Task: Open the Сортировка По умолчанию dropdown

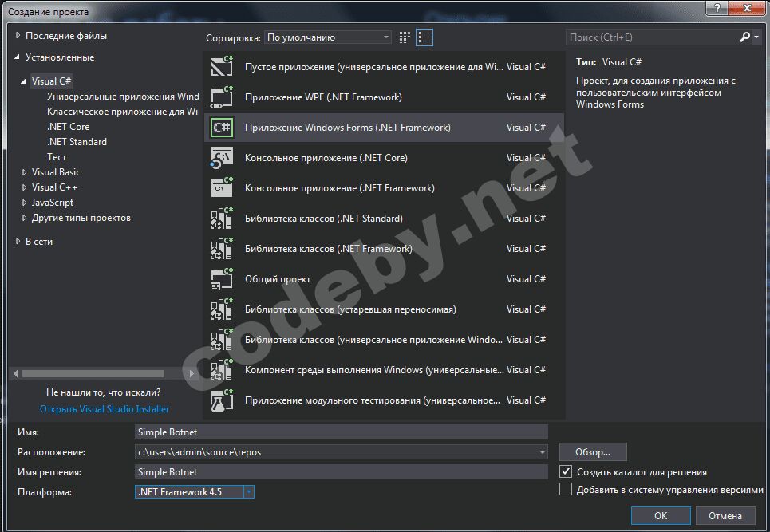Action: (327, 37)
